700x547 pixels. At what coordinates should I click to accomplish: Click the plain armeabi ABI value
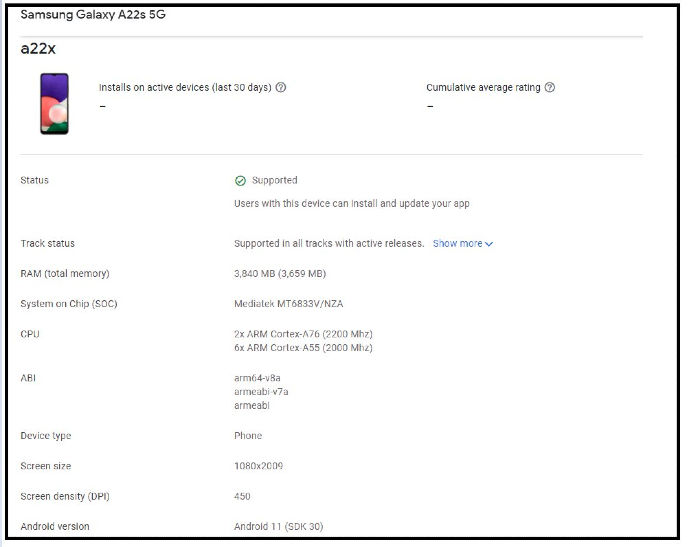pyautogui.click(x=252, y=405)
